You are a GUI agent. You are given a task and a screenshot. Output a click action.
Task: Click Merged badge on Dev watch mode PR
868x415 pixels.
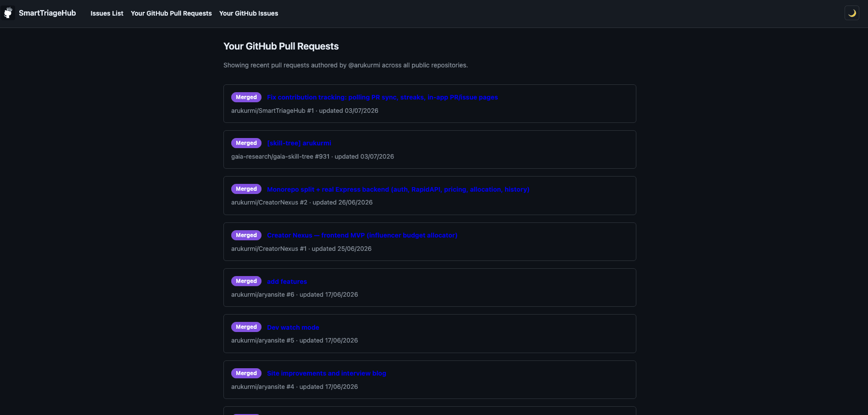(x=246, y=327)
